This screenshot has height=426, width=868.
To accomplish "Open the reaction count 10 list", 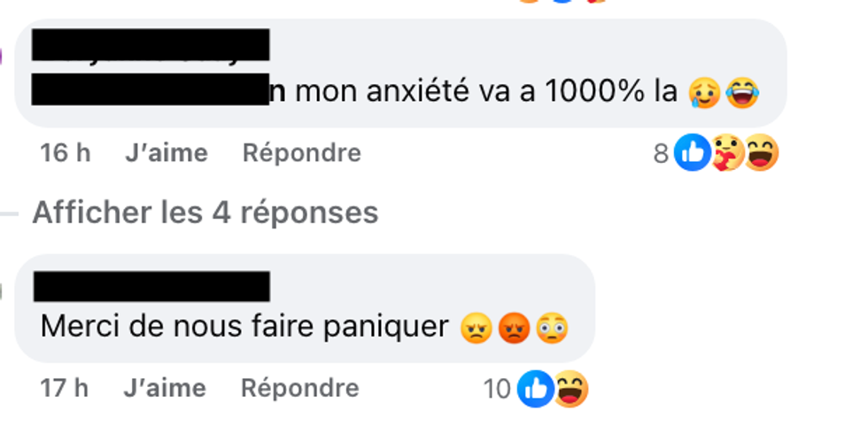I will (497, 389).
